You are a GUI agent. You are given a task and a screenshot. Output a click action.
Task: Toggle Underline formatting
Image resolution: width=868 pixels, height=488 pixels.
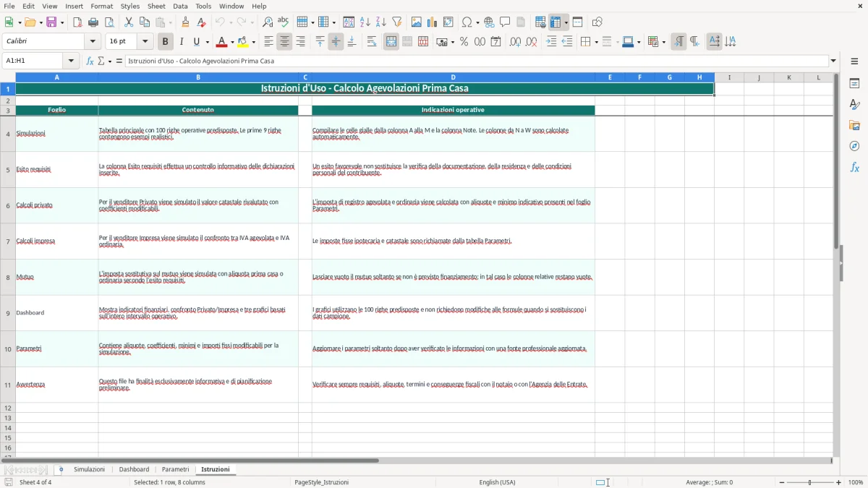[197, 42]
